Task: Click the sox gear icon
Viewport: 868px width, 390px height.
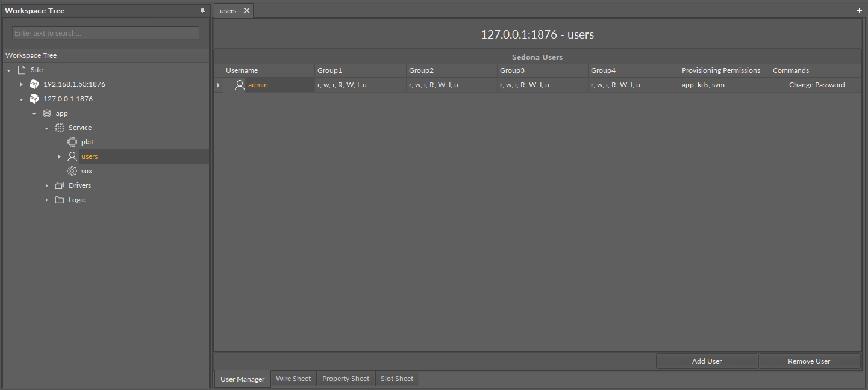Action: coord(72,171)
